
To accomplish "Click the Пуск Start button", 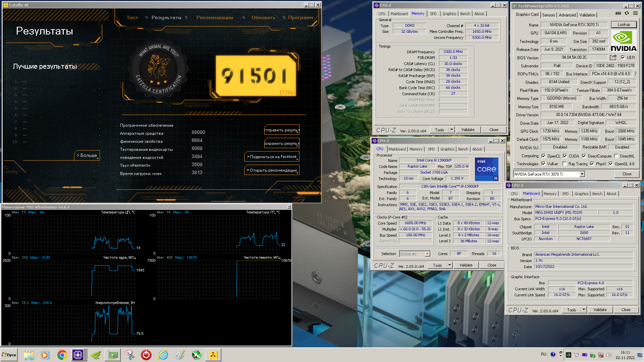I will point(9,355).
